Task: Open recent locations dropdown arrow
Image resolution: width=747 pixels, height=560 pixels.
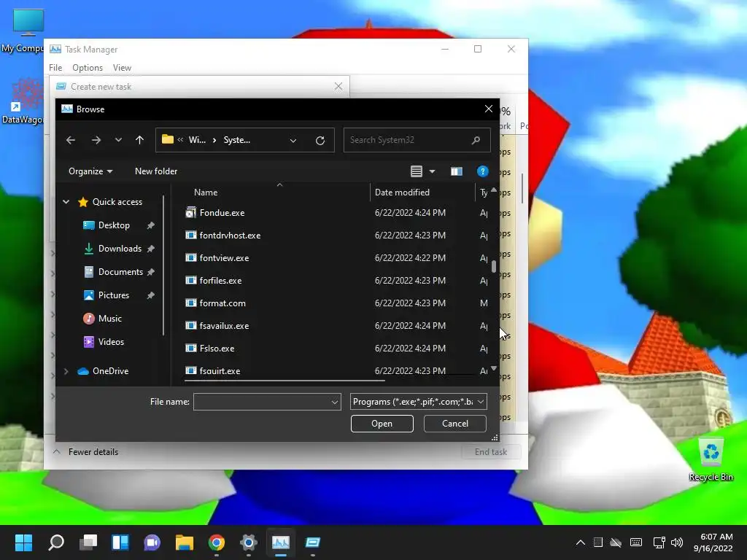Action: pyautogui.click(x=118, y=140)
